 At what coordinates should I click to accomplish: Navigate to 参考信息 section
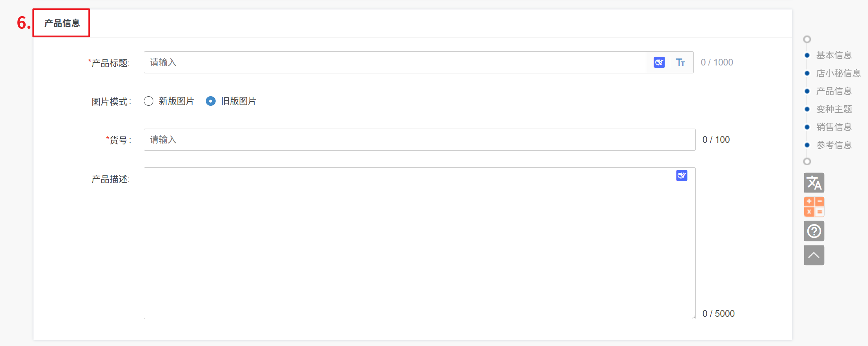click(834, 145)
